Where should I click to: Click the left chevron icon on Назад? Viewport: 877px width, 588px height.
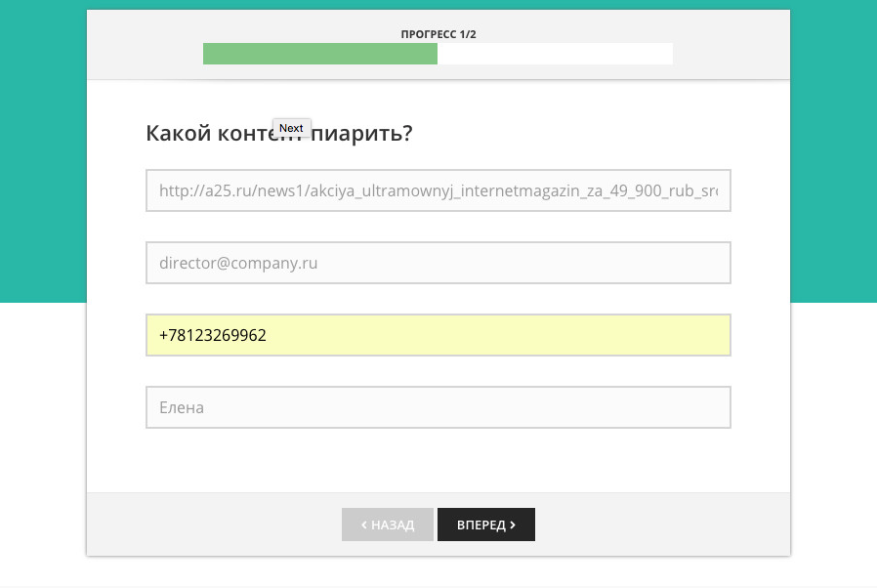(x=364, y=525)
